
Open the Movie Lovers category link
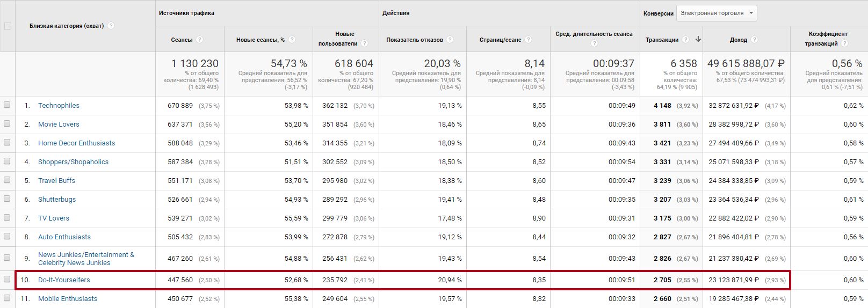click(59, 124)
